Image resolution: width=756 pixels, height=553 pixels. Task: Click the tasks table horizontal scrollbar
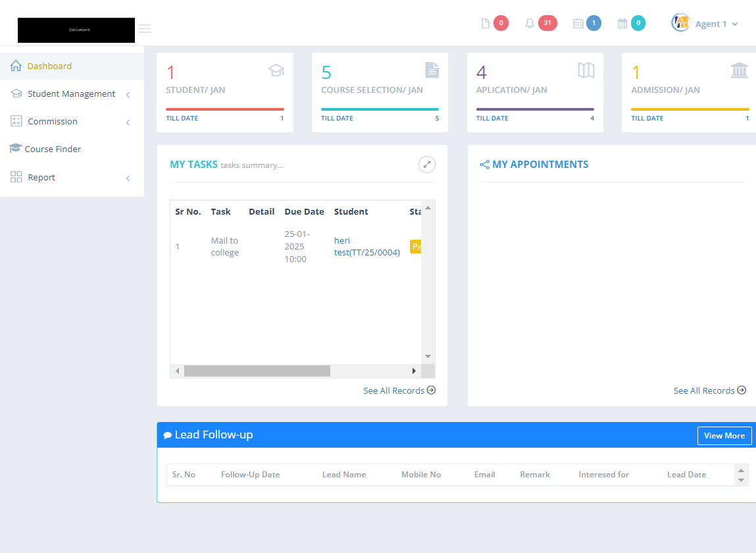coord(257,371)
